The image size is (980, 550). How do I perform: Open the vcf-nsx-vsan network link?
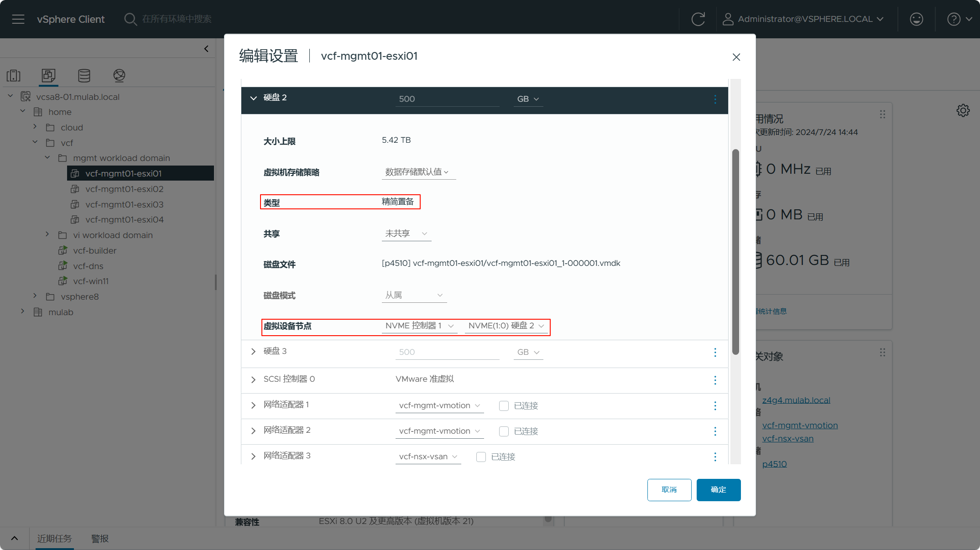(x=787, y=438)
